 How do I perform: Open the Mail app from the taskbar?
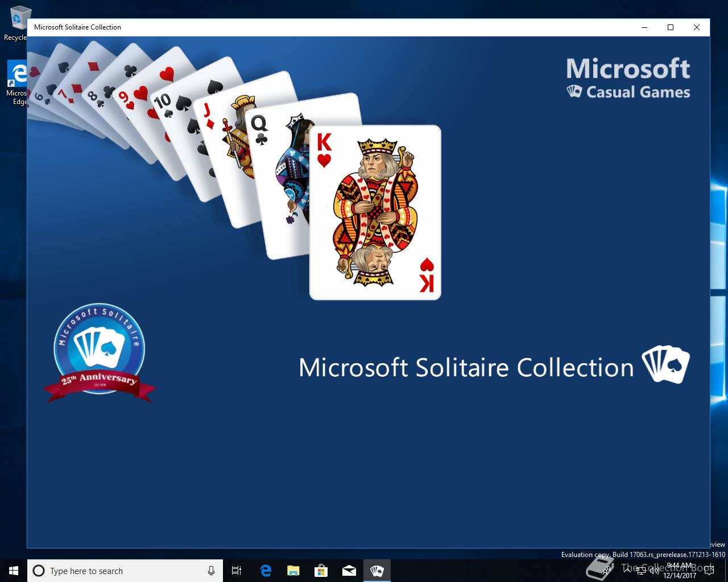349,571
